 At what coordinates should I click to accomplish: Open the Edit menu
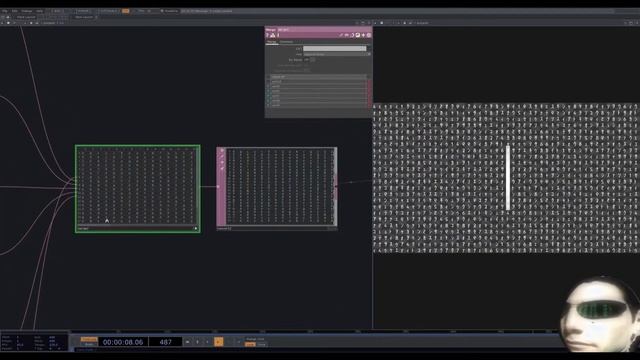pyautogui.click(x=14, y=11)
